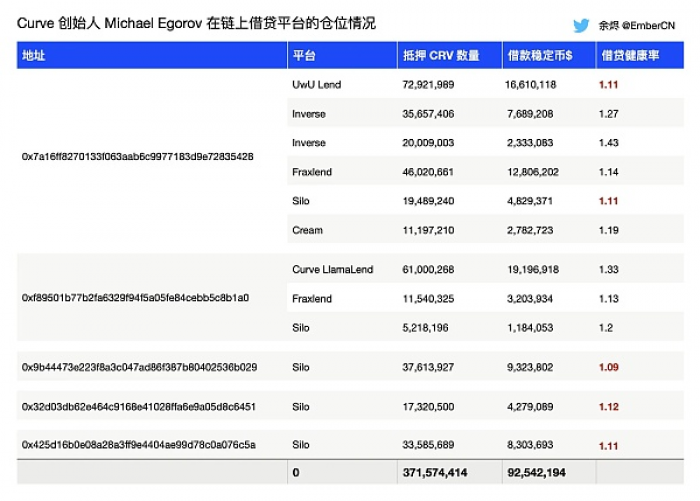Click the collateral value 17,320,500
Image resolution: width=700 pixels, height=501 pixels.
coord(428,407)
